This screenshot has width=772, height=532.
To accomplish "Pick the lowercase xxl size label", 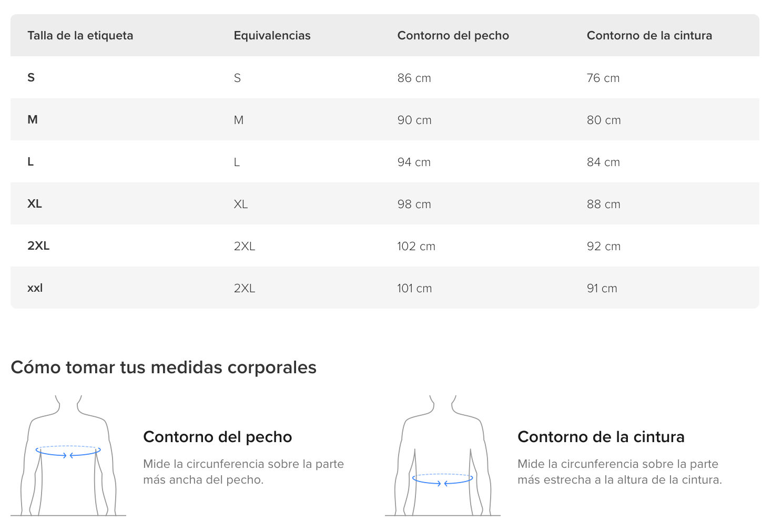I will pos(35,288).
